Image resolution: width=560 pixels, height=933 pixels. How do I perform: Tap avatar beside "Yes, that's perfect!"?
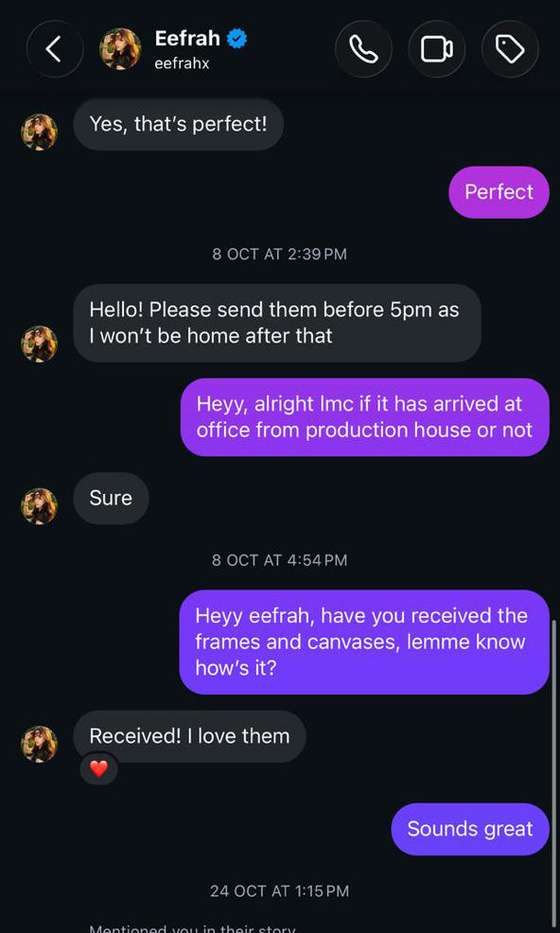pyautogui.click(x=40, y=132)
